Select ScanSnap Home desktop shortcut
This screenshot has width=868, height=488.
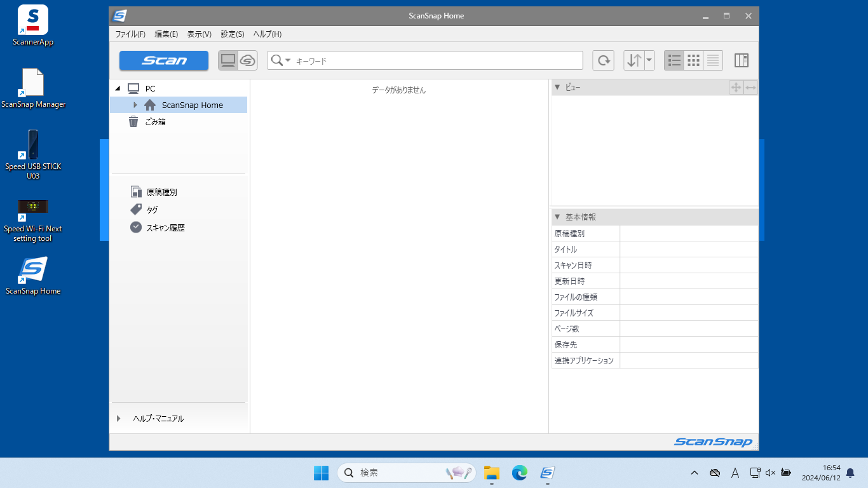33,276
